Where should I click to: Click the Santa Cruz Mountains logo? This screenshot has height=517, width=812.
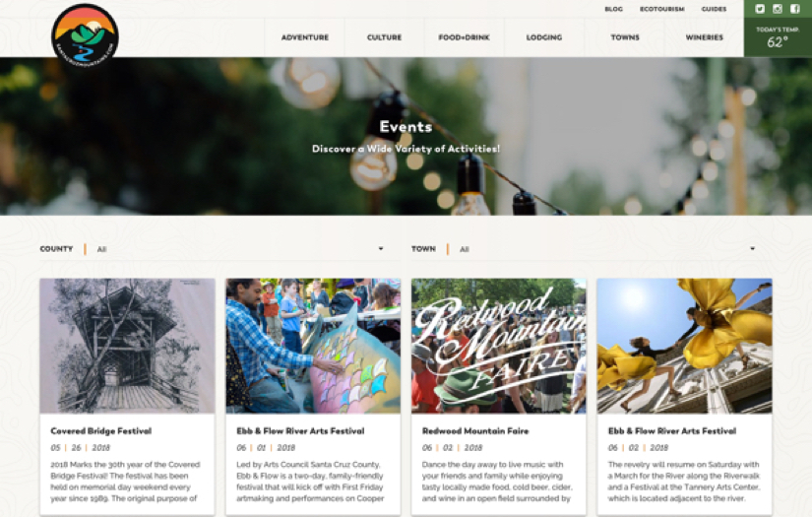click(x=85, y=35)
